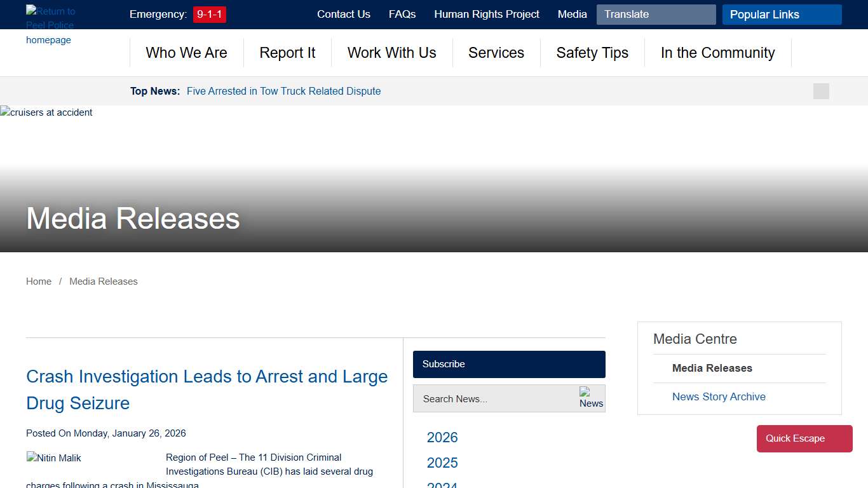Open the Safety Tips menu
The height and width of the screenshot is (488, 868).
coord(592,53)
